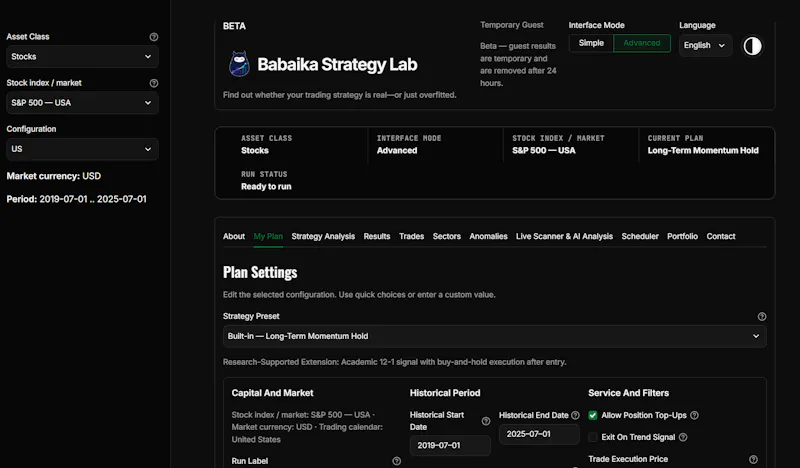Open help icon next to Stock index / market

pos(154,83)
